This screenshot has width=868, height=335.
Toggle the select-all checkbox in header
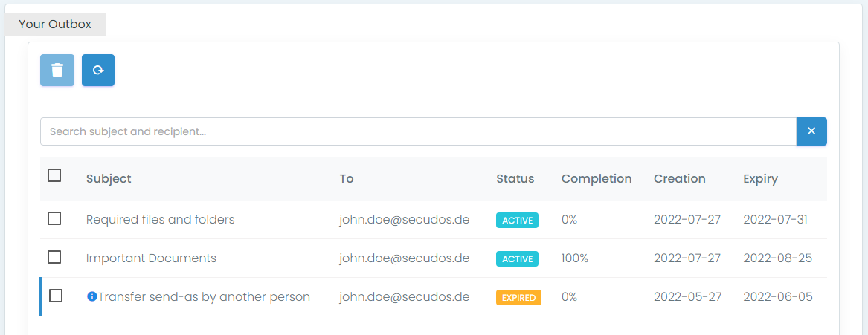[54, 176]
